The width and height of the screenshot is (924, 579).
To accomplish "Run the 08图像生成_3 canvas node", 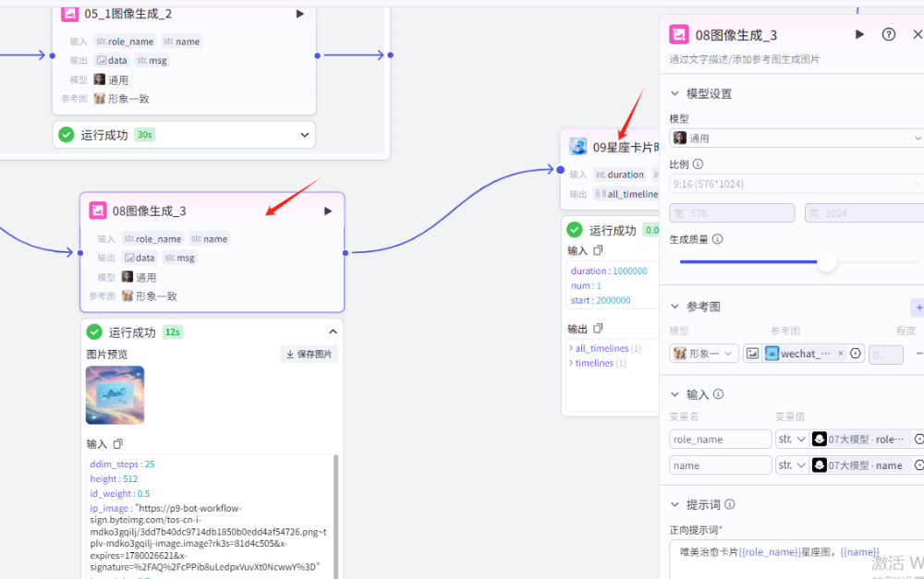I will [x=327, y=211].
